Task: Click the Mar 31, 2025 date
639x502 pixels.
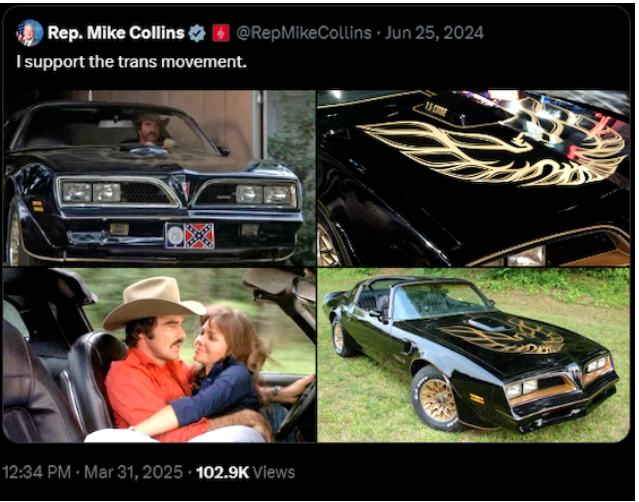Action: (x=133, y=472)
